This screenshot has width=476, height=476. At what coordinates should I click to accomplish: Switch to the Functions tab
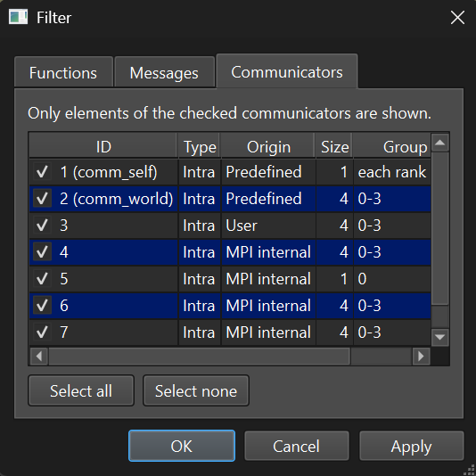click(63, 73)
